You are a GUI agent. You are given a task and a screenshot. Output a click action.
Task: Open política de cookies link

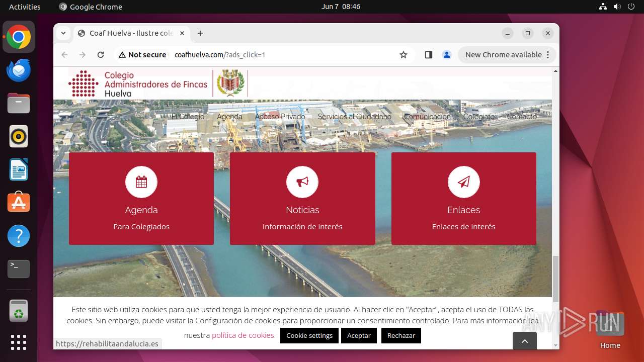[244, 335]
